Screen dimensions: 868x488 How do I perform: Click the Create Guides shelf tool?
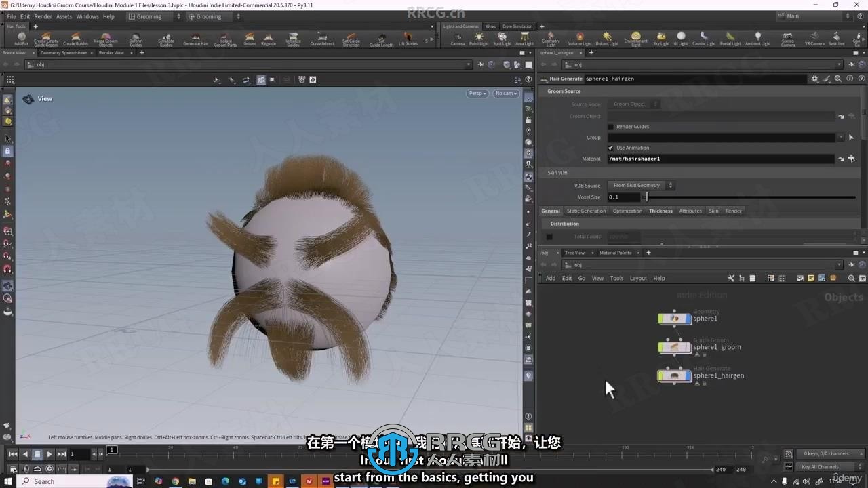76,39
